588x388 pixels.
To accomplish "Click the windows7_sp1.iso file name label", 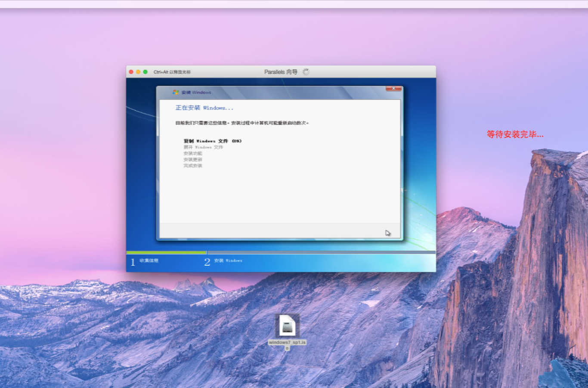I will [x=287, y=345].
